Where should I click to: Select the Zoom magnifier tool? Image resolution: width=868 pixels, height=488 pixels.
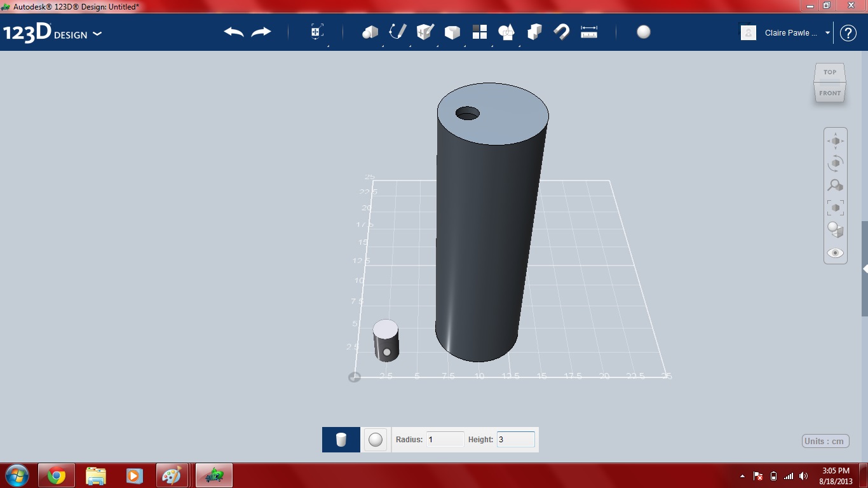tap(835, 186)
